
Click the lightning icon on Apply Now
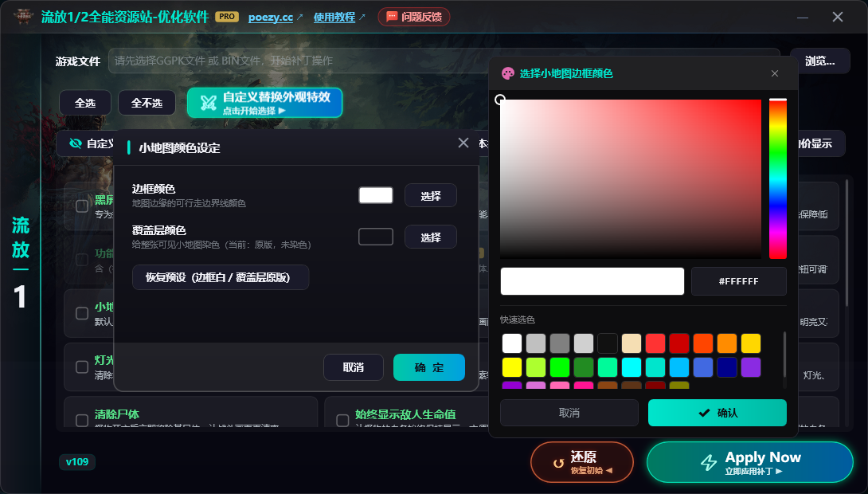709,462
